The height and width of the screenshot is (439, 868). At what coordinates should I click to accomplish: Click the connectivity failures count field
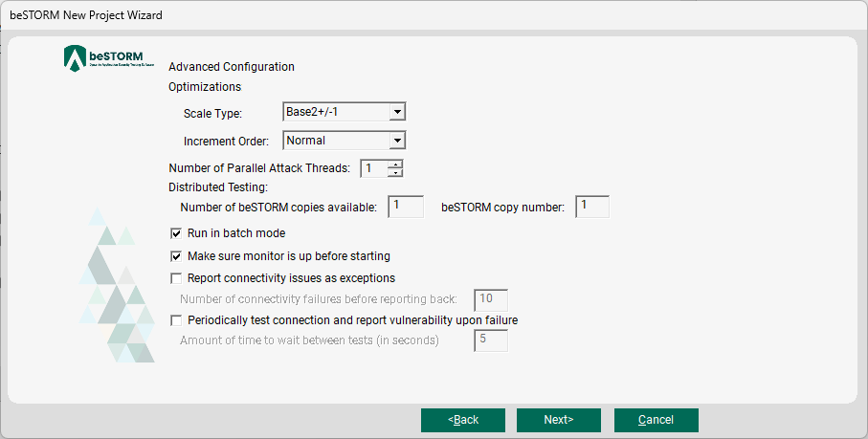tap(491, 299)
